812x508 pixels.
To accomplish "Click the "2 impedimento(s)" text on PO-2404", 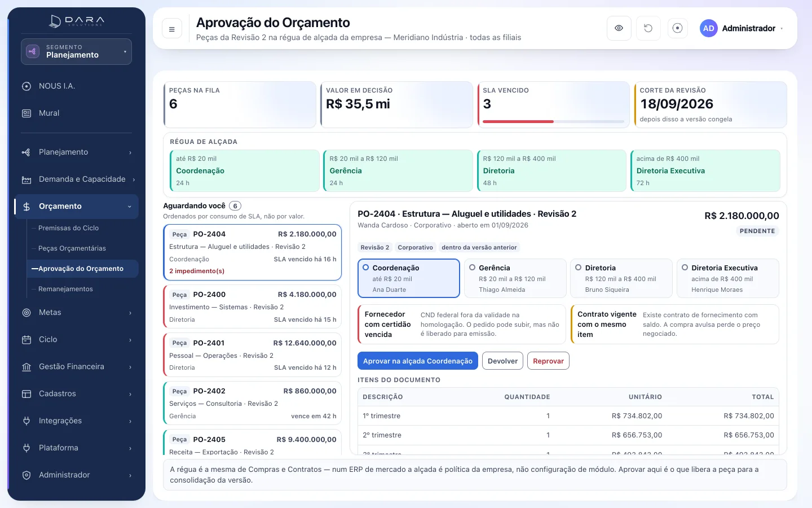I will [197, 271].
